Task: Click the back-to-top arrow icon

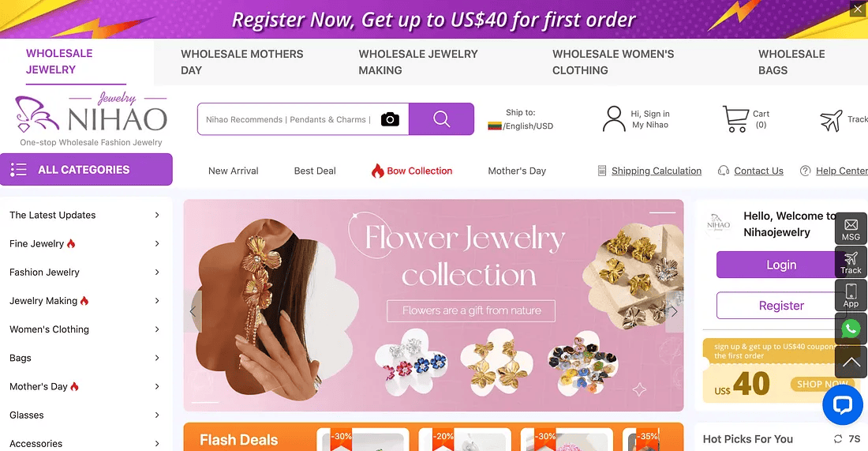Action: click(851, 363)
